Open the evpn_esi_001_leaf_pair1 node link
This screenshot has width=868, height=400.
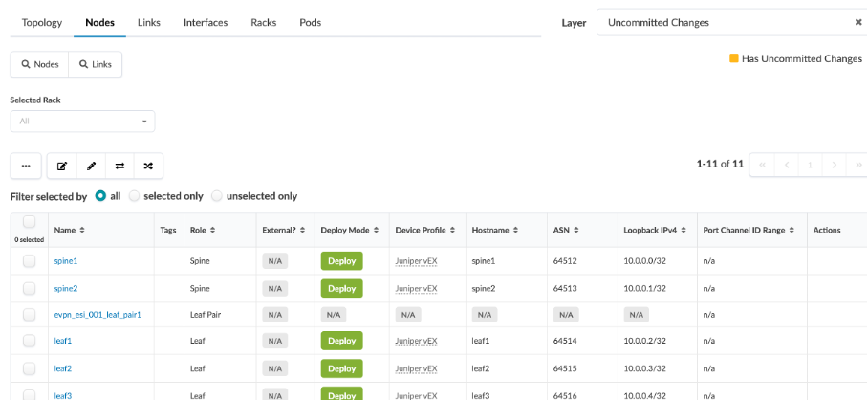98,314
